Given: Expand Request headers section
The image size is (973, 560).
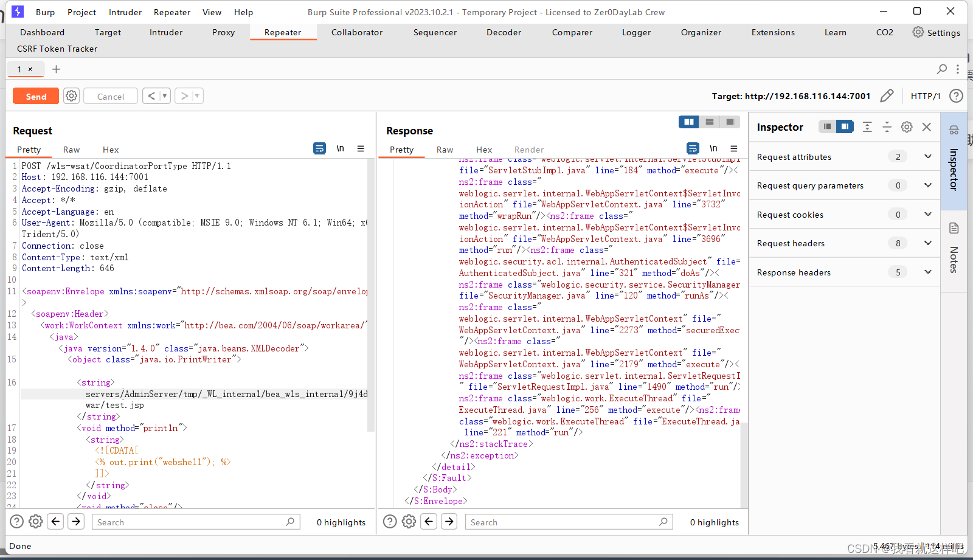Looking at the screenshot, I should pos(845,243).
